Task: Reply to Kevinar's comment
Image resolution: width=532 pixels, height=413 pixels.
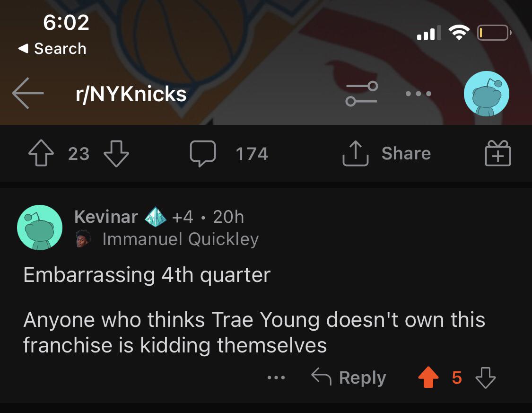Action: coord(349,378)
